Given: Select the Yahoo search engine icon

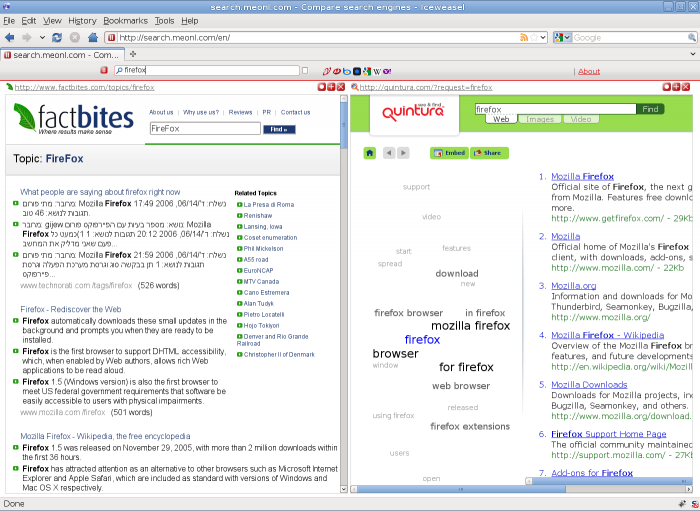Looking at the screenshot, I should click(387, 71).
